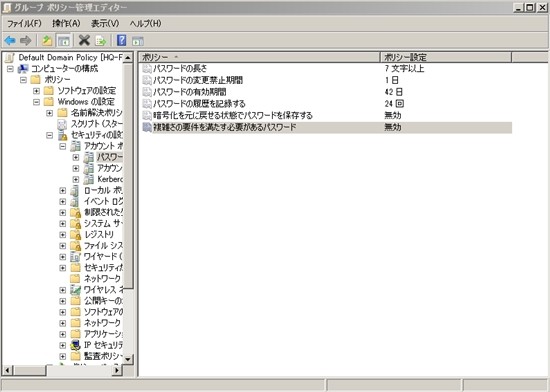This screenshot has height=392, width=550.
Task: Expand the システム サービス node
Action: [62, 224]
